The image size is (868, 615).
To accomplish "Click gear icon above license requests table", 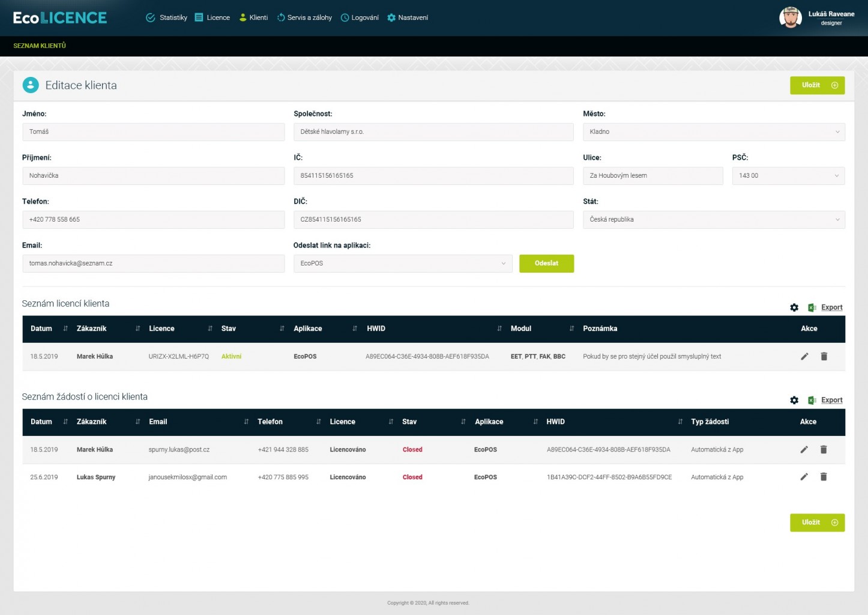I will point(794,401).
